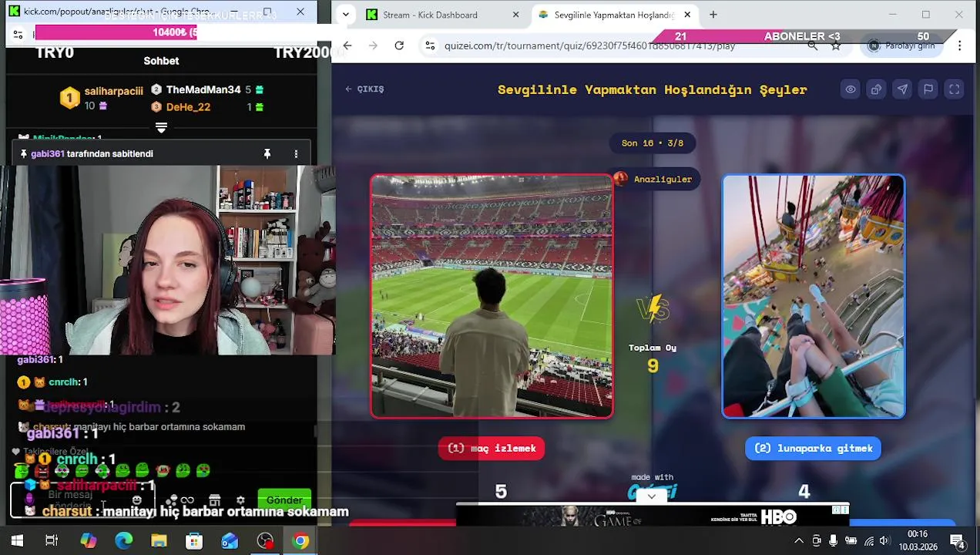The width and height of the screenshot is (980, 555).
Task: Open Windows Start menu
Action: 17,541
